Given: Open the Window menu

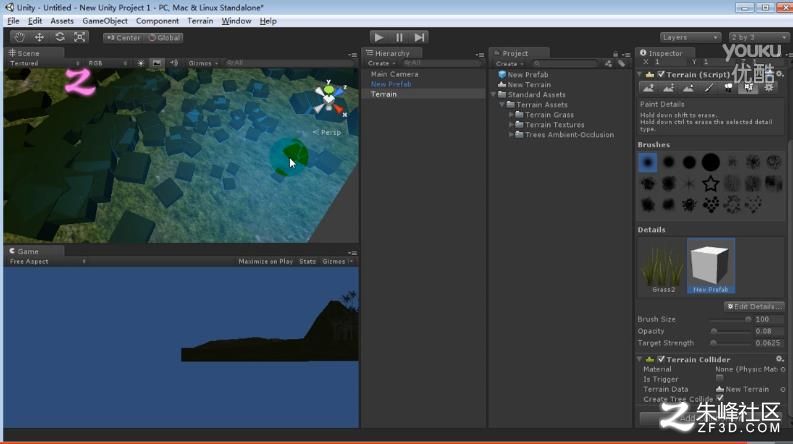Looking at the screenshot, I should (x=236, y=21).
